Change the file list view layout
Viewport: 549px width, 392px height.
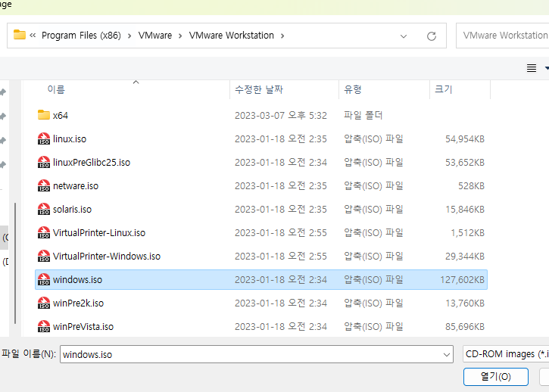point(532,68)
